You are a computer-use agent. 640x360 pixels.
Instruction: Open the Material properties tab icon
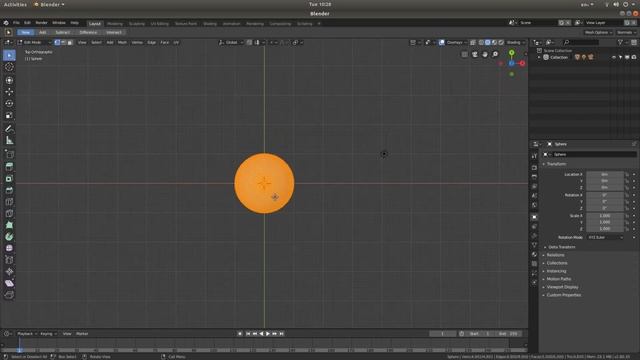[534, 254]
